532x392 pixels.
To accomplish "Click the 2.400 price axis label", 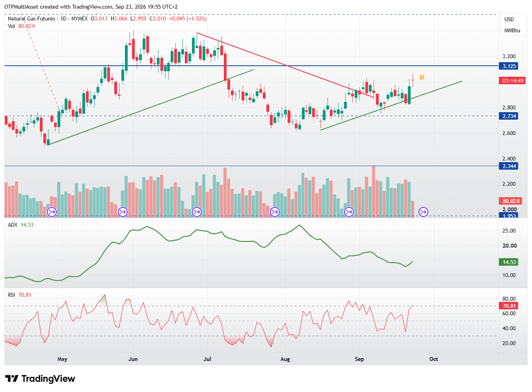I will coord(509,159).
